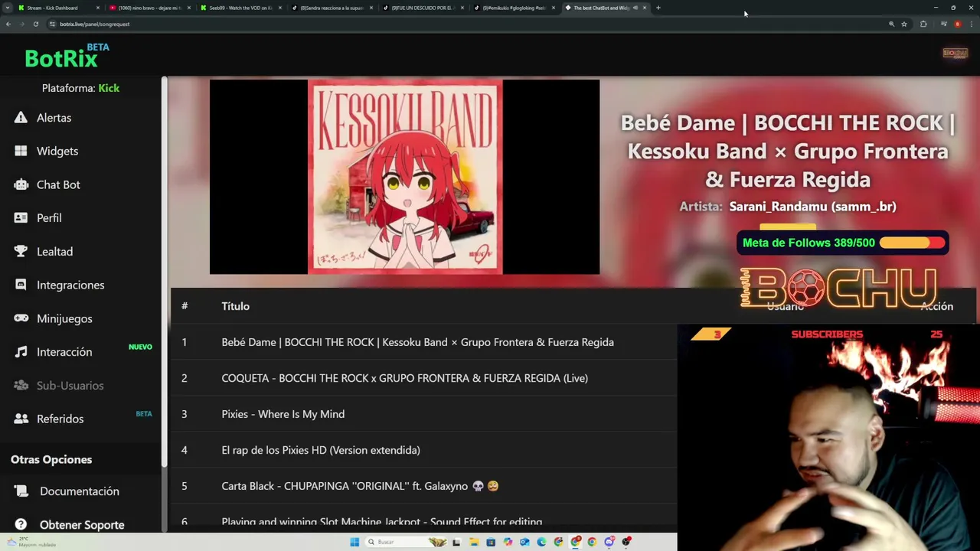Open the Chat Bot section
This screenshot has height=551, width=980.
pyautogui.click(x=58, y=184)
